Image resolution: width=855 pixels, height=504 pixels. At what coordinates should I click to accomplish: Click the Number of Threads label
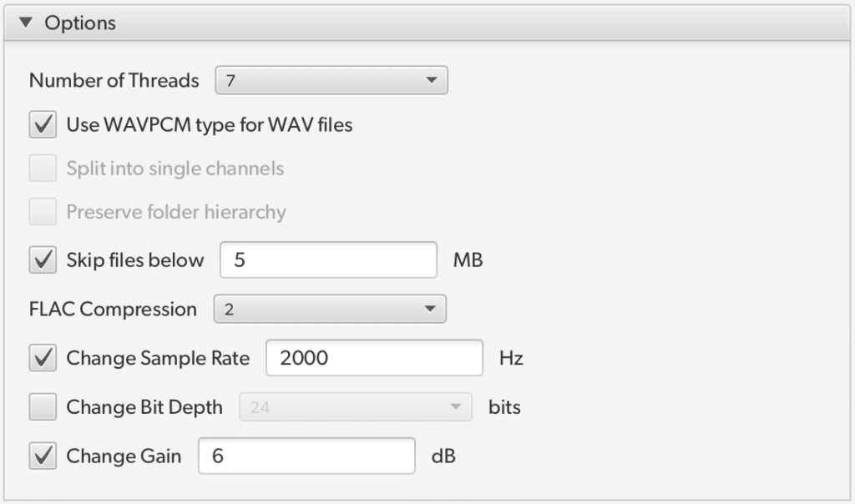(114, 81)
